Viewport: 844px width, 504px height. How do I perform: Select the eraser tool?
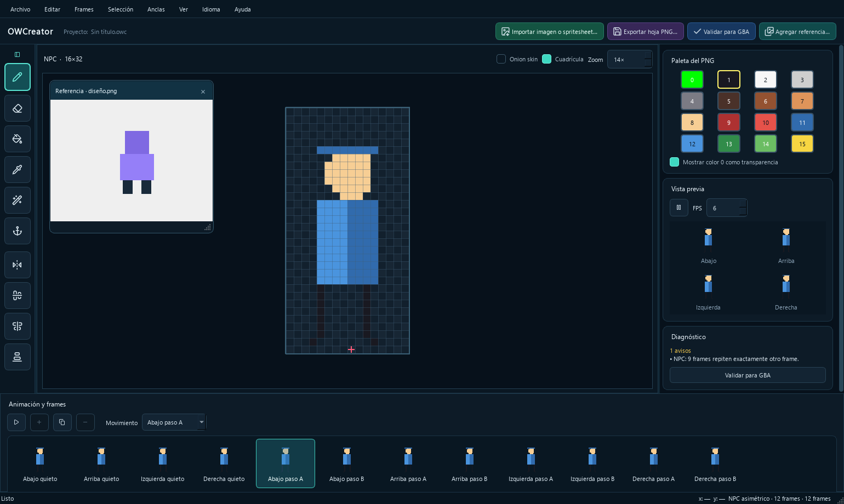pyautogui.click(x=18, y=108)
